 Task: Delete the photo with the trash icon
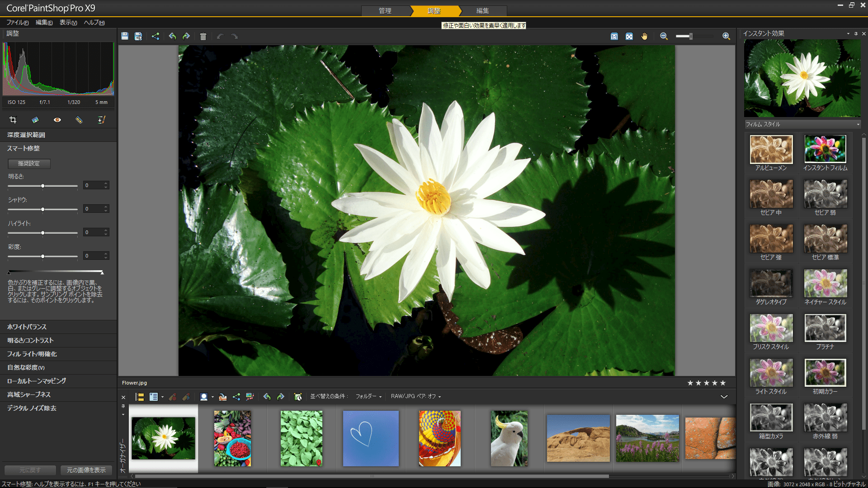203,36
